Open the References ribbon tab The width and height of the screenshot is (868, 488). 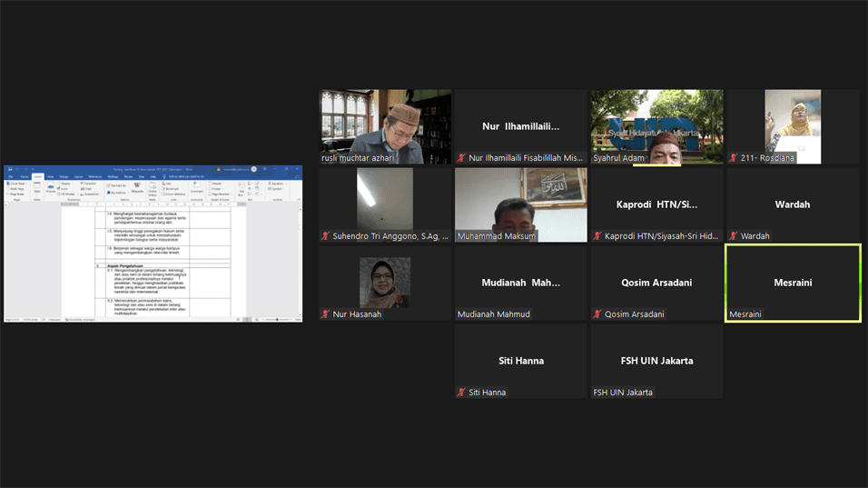point(94,176)
